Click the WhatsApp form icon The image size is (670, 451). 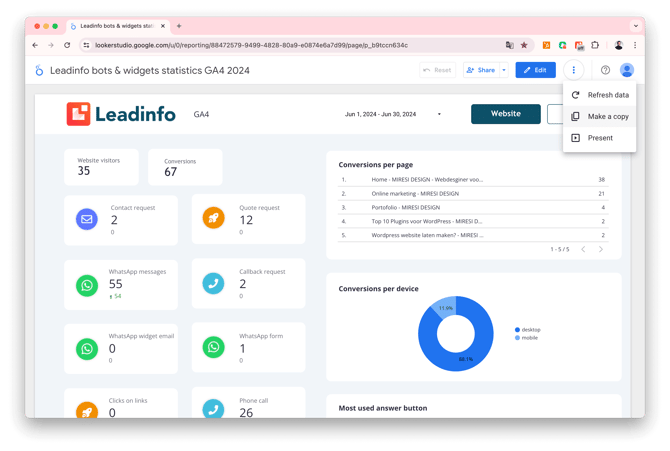pyautogui.click(x=213, y=347)
